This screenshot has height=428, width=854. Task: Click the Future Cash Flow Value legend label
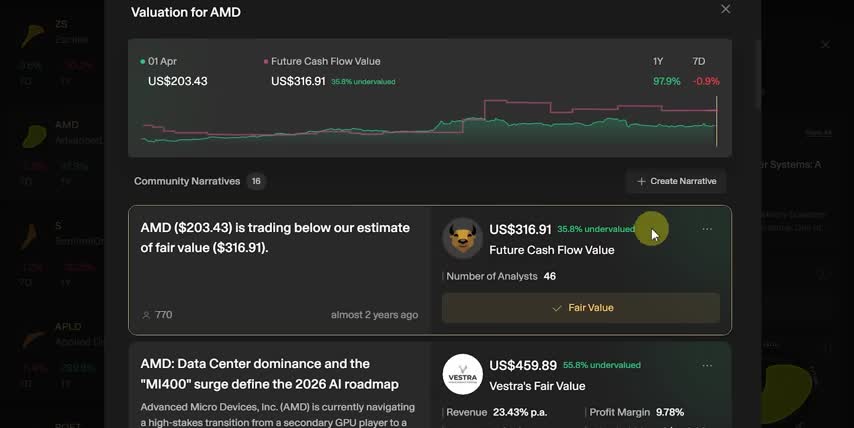pos(326,62)
